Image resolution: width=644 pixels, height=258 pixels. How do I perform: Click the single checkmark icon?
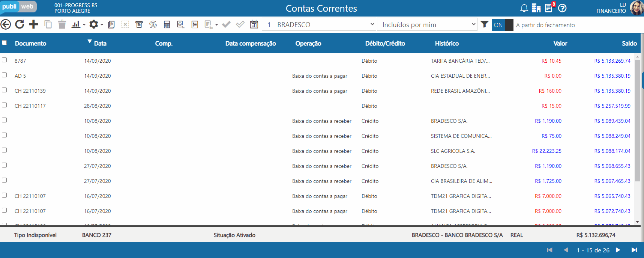pyautogui.click(x=226, y=24)
